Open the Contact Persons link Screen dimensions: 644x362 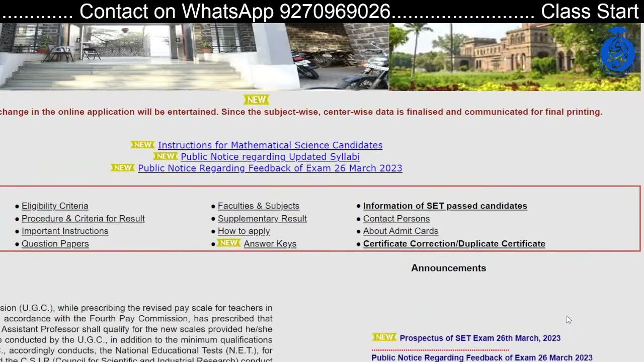[x=396, y=219]
